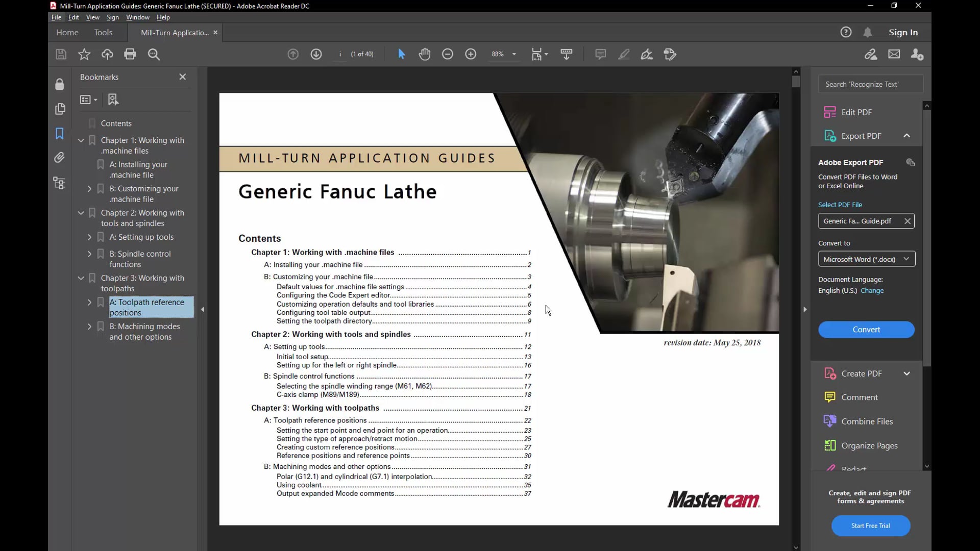Click the share link icon
This screenshot has width=980, height=551.
pyautogui.click(x=871, y=54)
